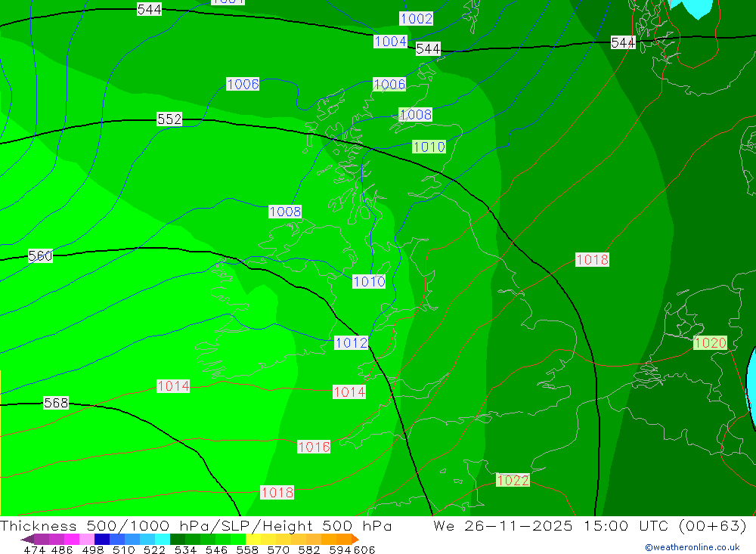Screen dimensions: 756x554
Task: Choose the brightest green legend swatch
Action: 238,539
